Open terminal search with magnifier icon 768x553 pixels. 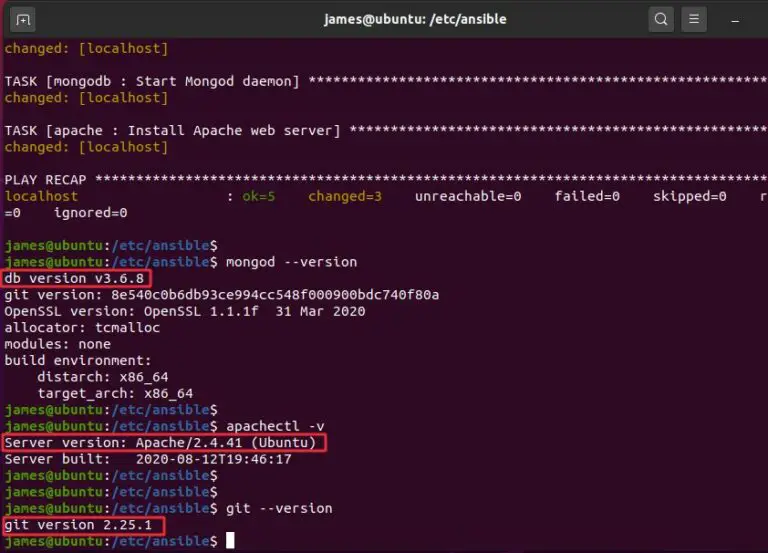point(661,20)
